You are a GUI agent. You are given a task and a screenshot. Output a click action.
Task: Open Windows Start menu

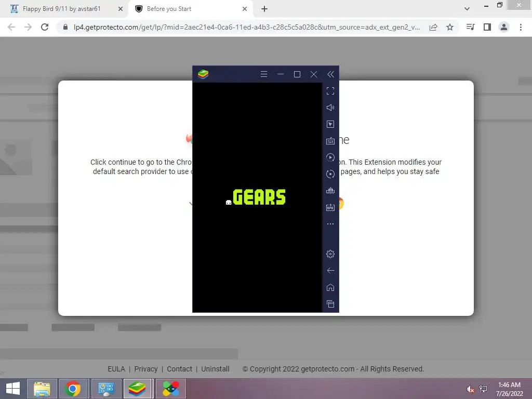13,389
